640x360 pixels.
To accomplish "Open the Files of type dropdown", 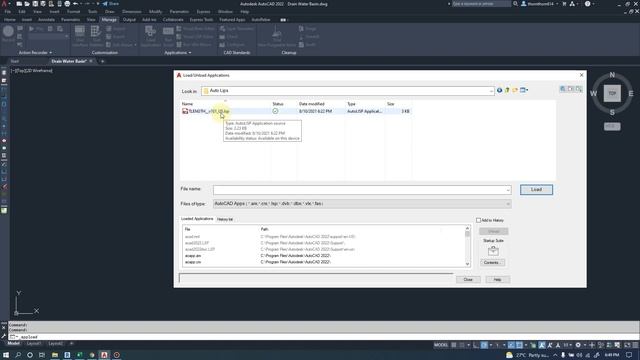I will click(362, 204).
